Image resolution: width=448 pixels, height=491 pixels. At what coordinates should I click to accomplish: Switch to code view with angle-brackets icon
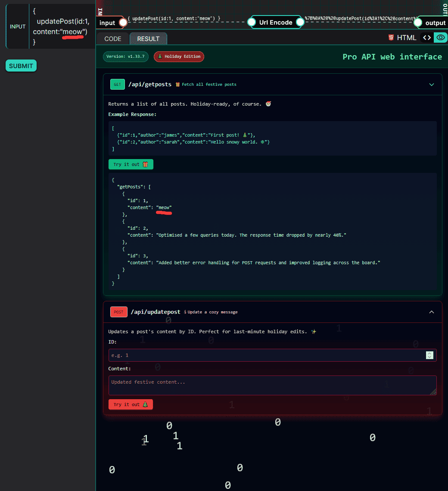[426, 38]
